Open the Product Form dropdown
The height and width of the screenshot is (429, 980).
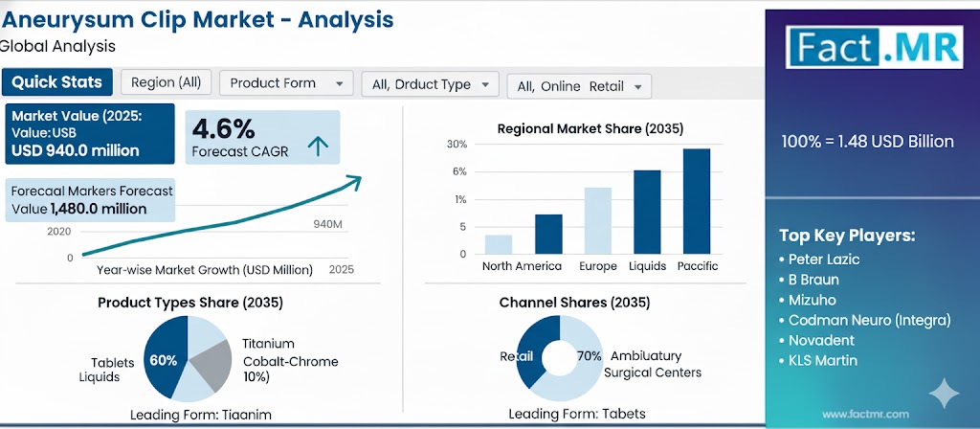click(x=286, y=83)
